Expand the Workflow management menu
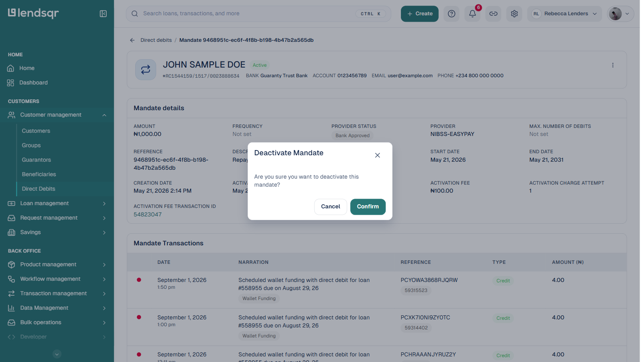The height and width of the screenshot is (362, 644). tap(104, 279)
